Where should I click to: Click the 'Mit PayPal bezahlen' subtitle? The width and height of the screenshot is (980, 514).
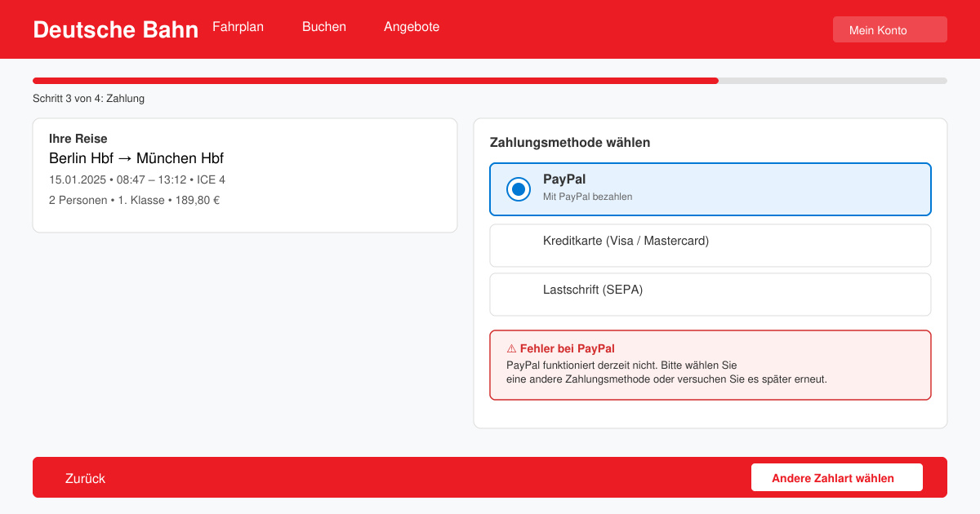pos(587,197)
